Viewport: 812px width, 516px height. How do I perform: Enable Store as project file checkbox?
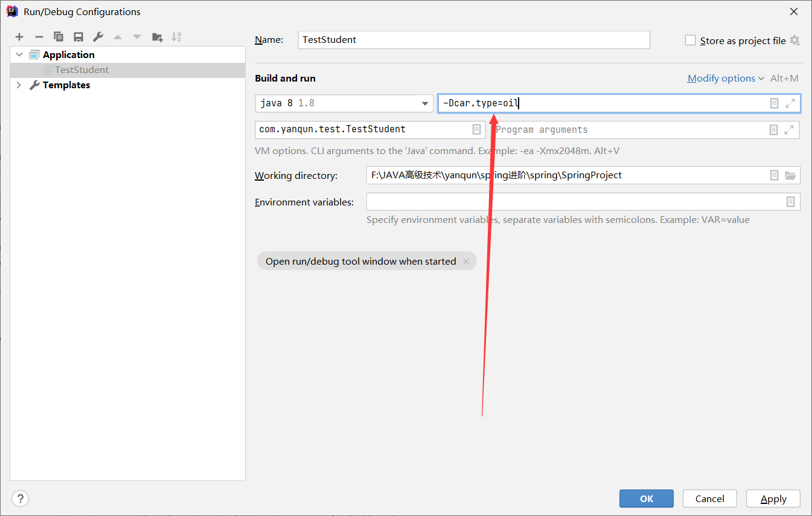(691, 40)
